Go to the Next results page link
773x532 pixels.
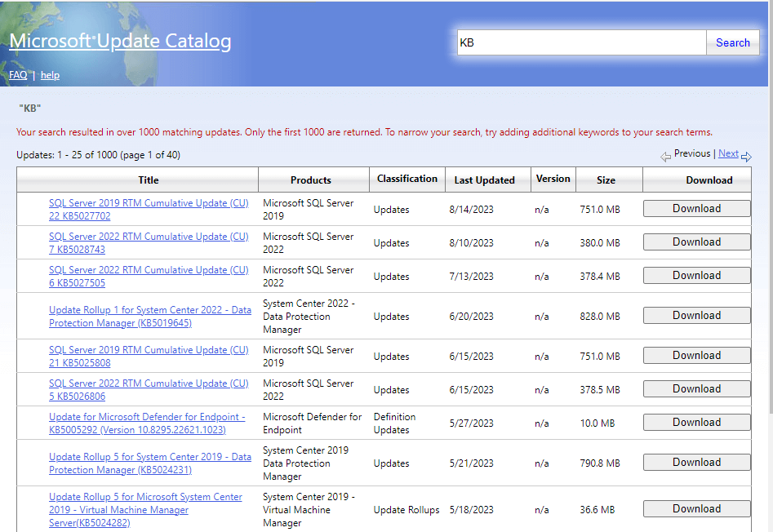coord(728,153)
